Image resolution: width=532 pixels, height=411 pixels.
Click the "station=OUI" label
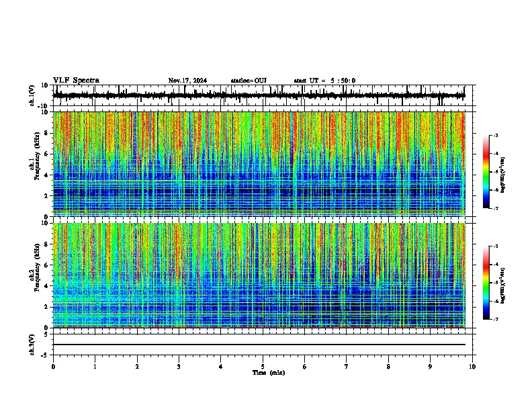click(249, 81)
